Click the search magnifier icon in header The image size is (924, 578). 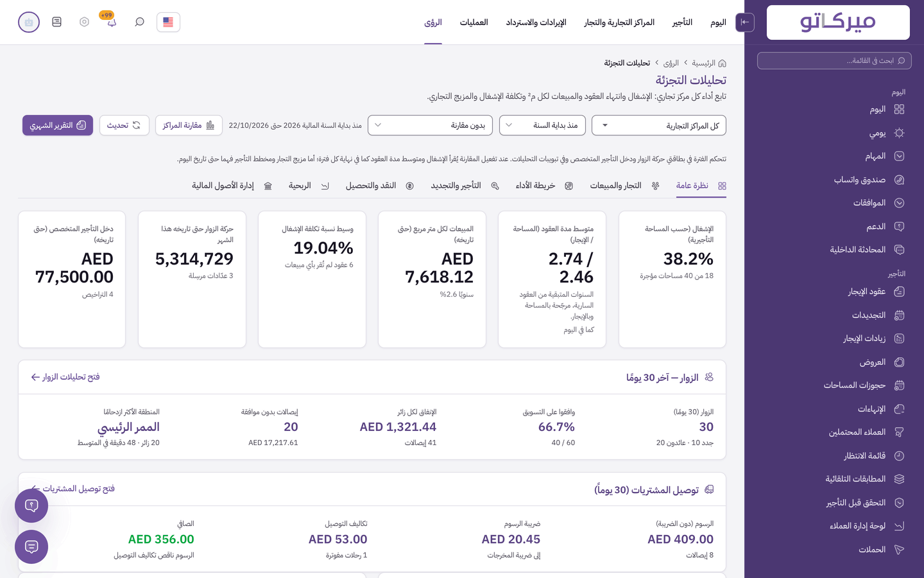139,22
